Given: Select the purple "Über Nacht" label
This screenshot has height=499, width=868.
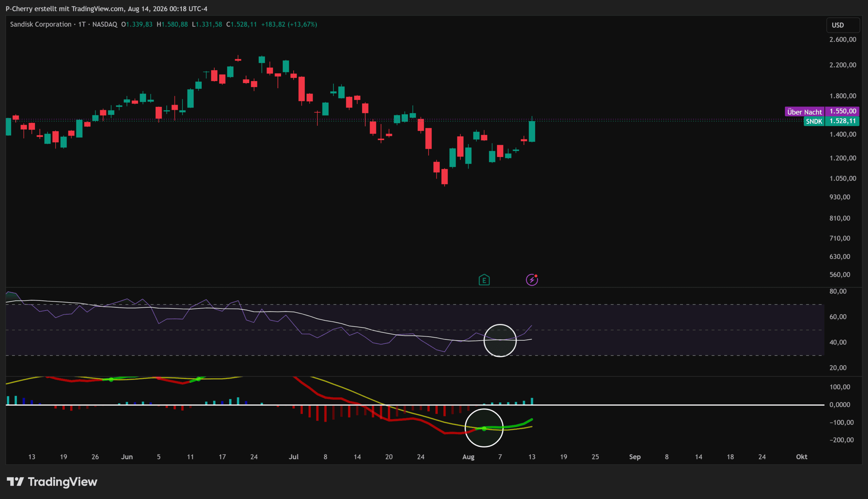Looking at the screenshot, I should pyautogui.click(x=805, y=112).
